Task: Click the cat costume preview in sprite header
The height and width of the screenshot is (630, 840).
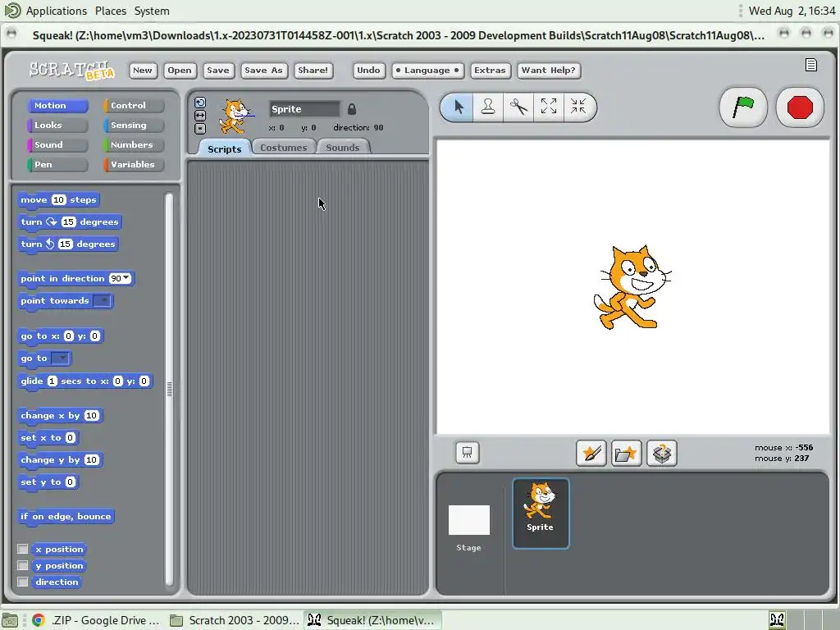Action: point(235,116)
